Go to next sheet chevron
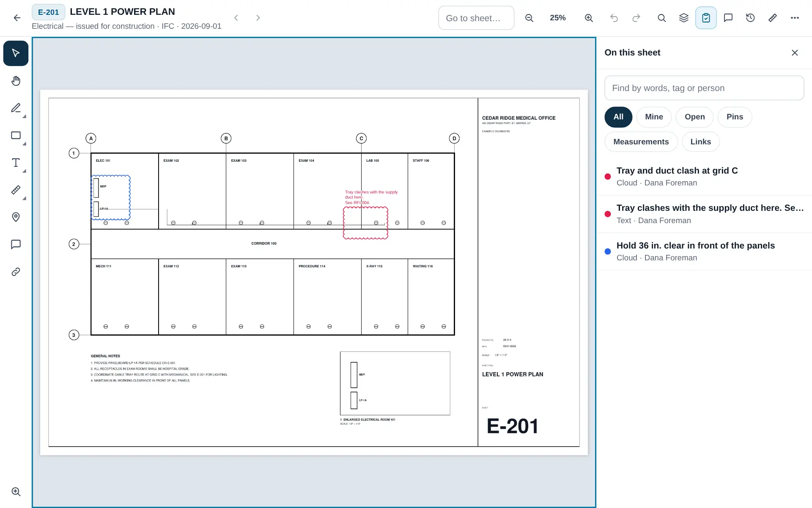This screenshot has height=508, width=812. click(x=258, y=18)
